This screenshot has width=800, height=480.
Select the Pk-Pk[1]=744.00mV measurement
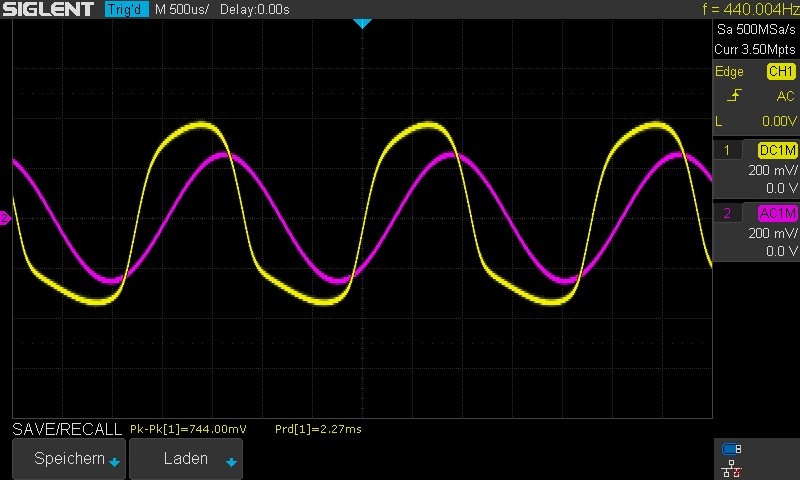[188, 429]
